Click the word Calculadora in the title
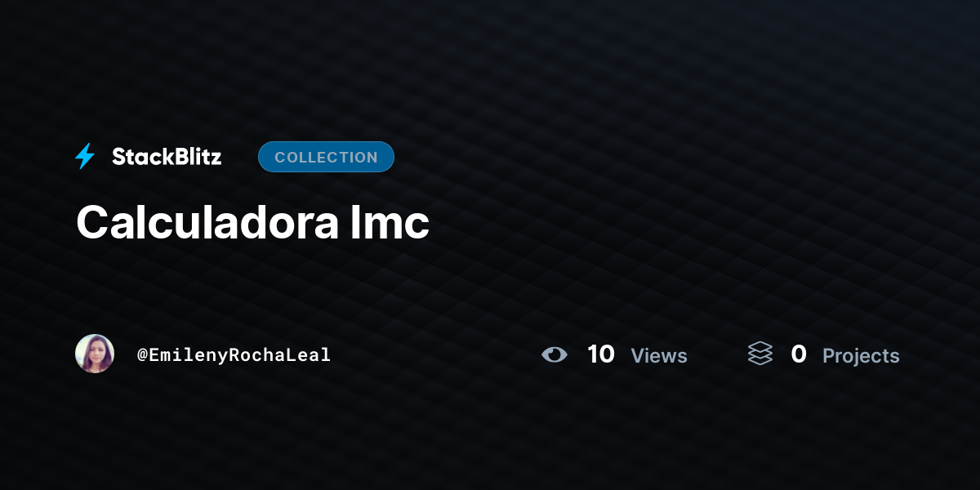The height and width of the screenshot is (490, 980). [207, 221]
